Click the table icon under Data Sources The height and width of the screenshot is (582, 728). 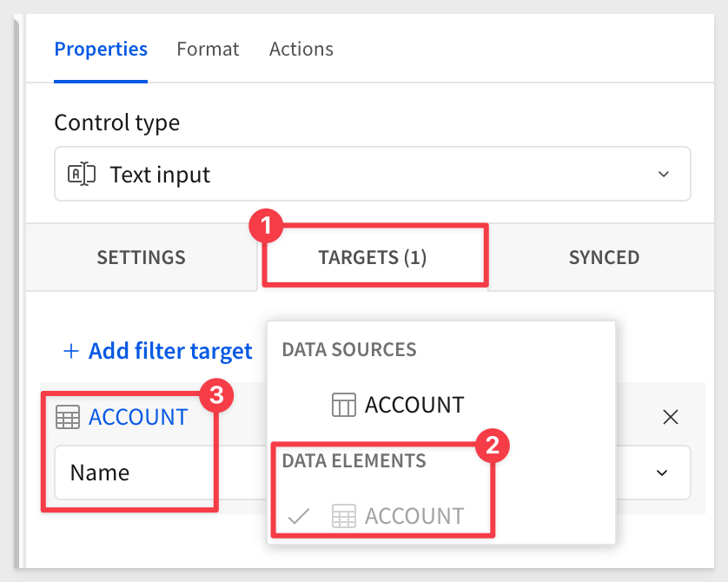tap(344, 405)
